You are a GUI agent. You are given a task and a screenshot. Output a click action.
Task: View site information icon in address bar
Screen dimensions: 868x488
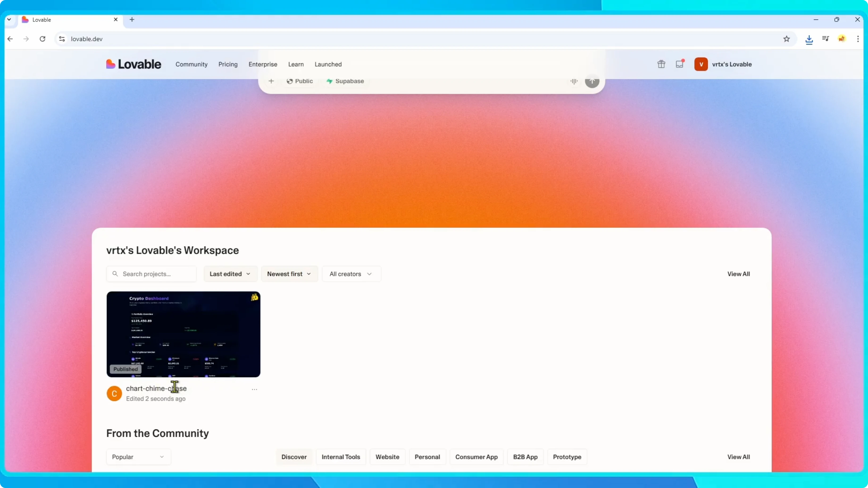tap(62, 39)
